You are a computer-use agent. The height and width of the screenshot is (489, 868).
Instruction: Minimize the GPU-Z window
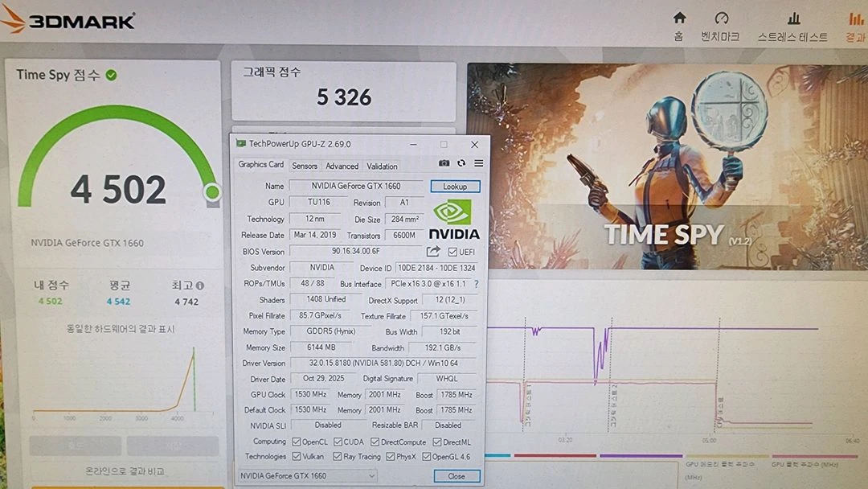point(414,145)
